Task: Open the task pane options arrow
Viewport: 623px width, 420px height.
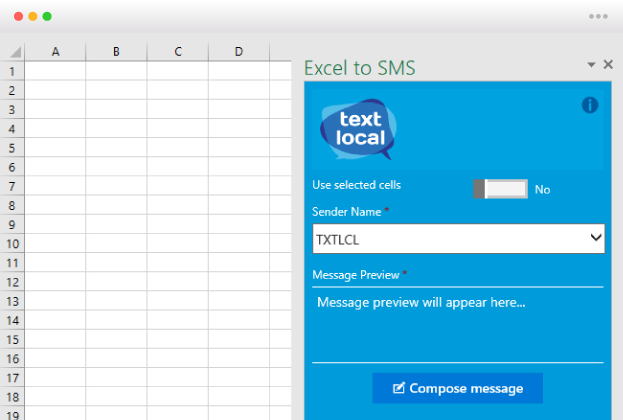Action: 591,65
